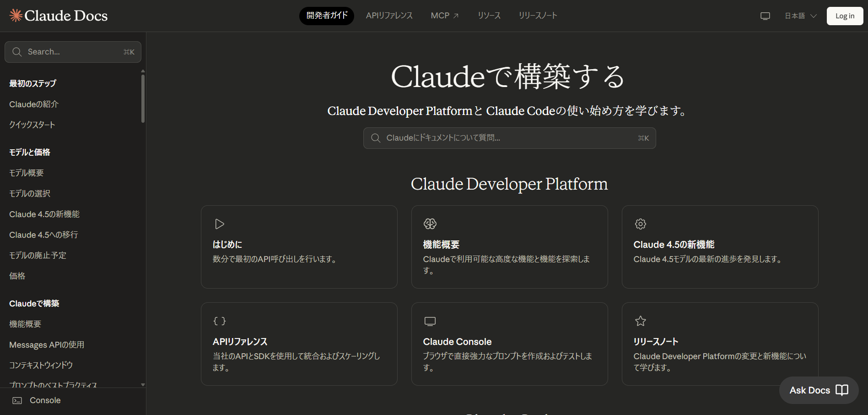
Task: Click the monitor icon on Claude Console card
Action: click(430, 321)
